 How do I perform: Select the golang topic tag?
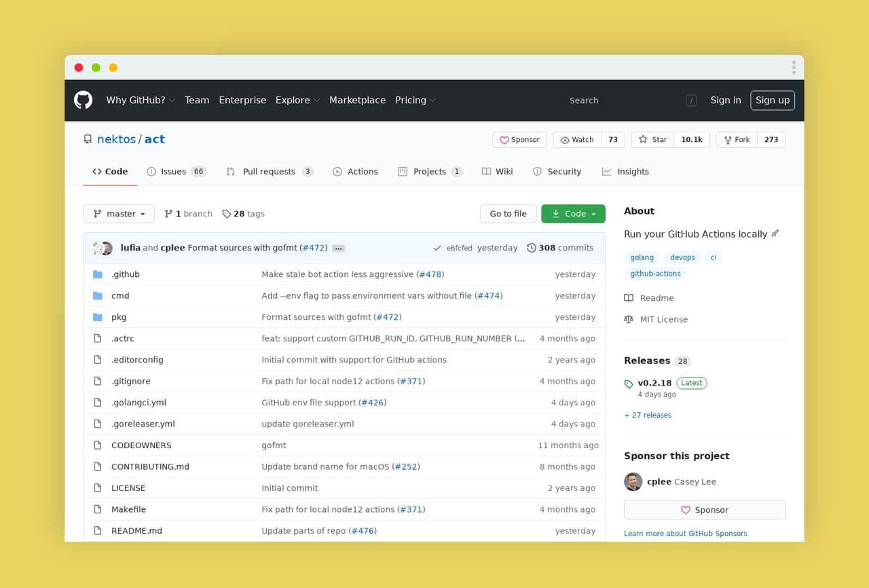(x=642, y=257)
